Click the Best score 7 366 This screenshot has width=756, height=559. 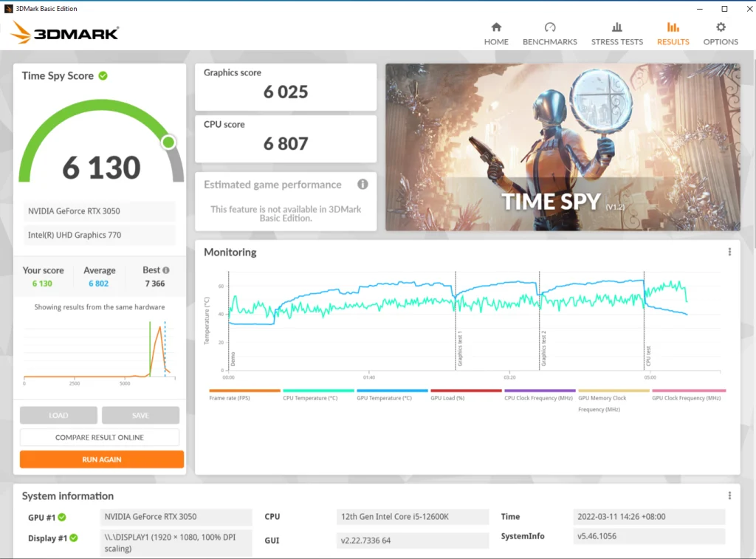(x=155, y=284)
